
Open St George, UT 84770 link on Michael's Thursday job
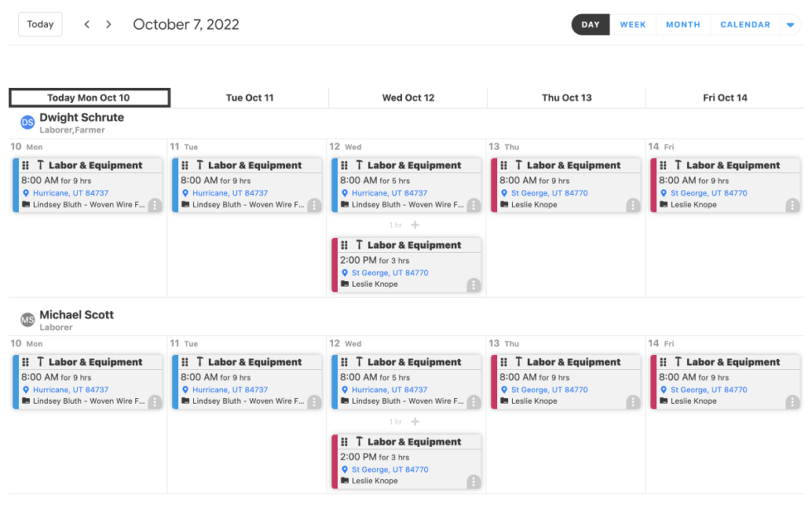coord(549,390)
